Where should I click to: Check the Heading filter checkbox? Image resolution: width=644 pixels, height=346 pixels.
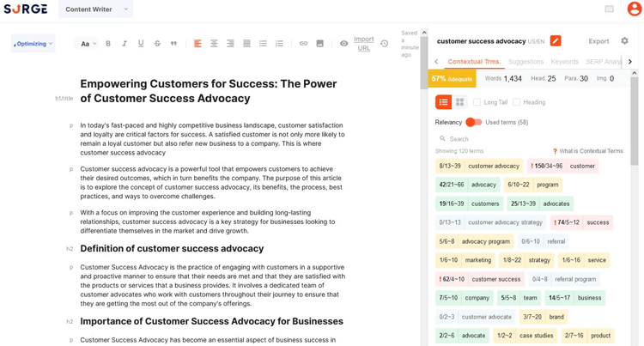[x=516, y=102]
